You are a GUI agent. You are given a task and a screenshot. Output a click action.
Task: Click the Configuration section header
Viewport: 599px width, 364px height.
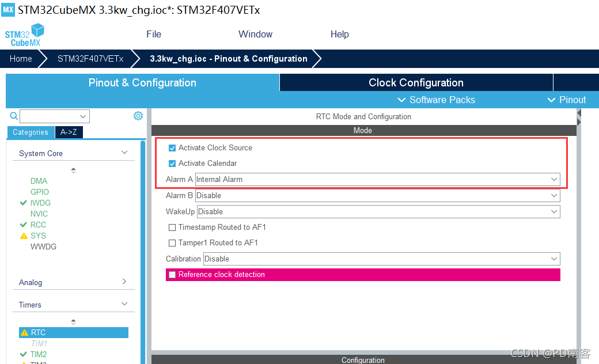click(x=363, y=360)
